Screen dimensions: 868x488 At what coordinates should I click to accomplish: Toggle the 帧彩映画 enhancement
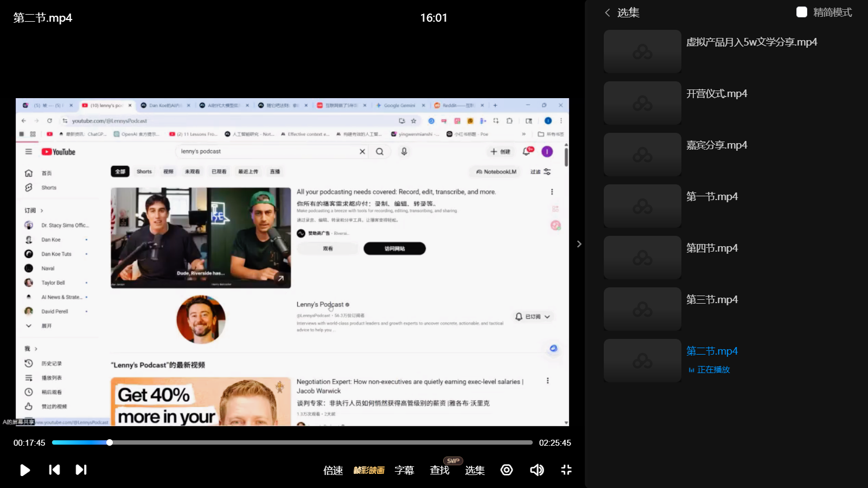click(x=369, y=470)
